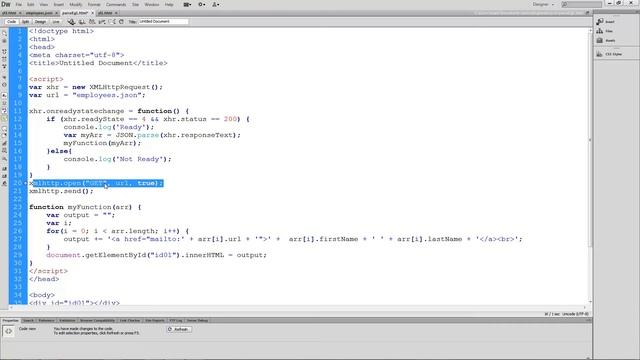Click the format source code toolbar icon

pyautogui.click(x=4, y=183)
